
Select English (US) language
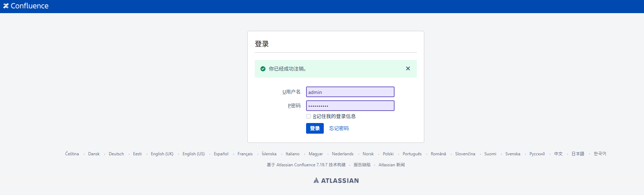194,154
